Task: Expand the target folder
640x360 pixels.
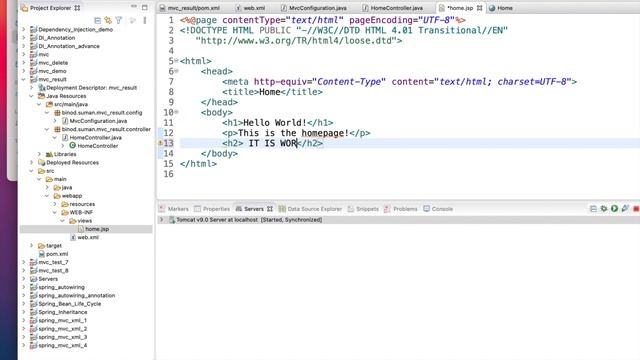Action: 31,245
